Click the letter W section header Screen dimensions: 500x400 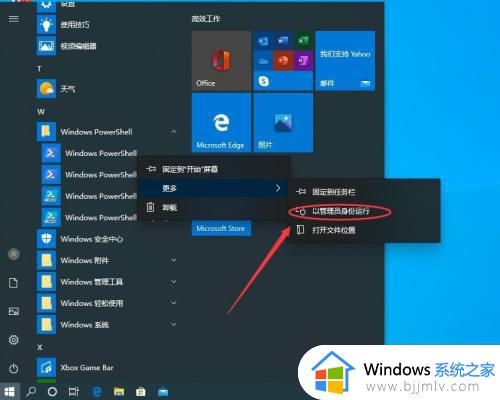pyautogui.click(x=41, y=112)
